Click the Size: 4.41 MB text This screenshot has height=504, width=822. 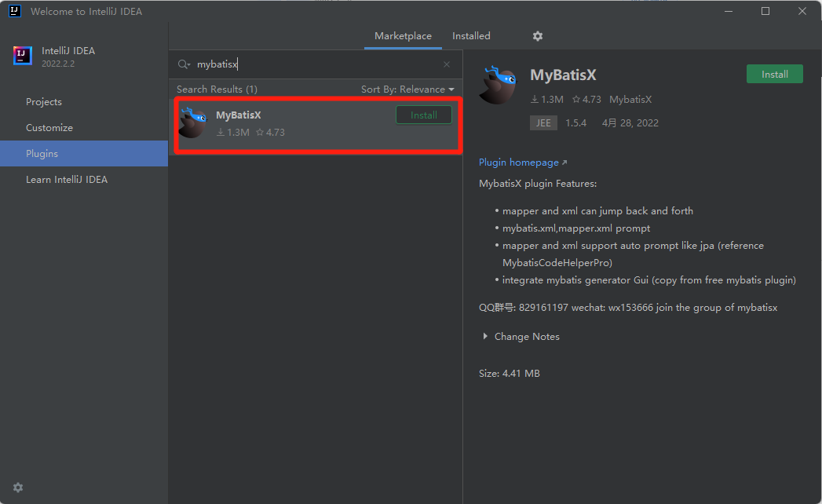[x=509, y=374]
